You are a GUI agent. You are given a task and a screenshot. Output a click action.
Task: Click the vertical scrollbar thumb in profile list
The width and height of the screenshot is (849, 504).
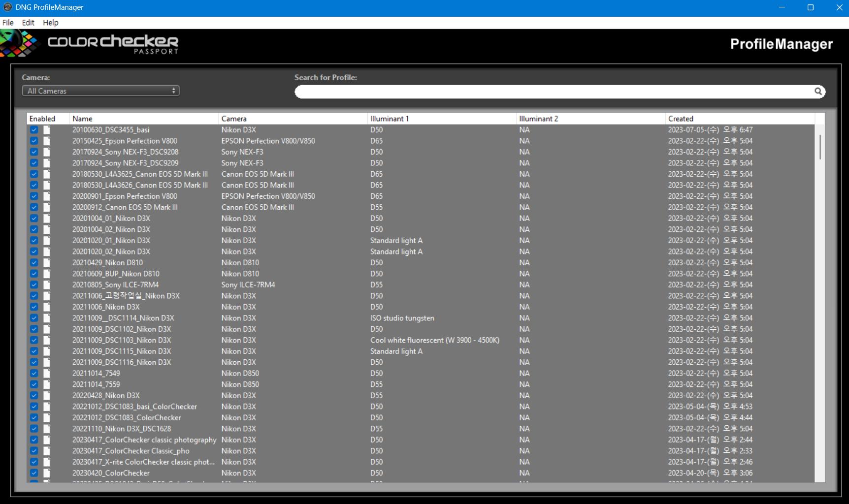point(820,147)
